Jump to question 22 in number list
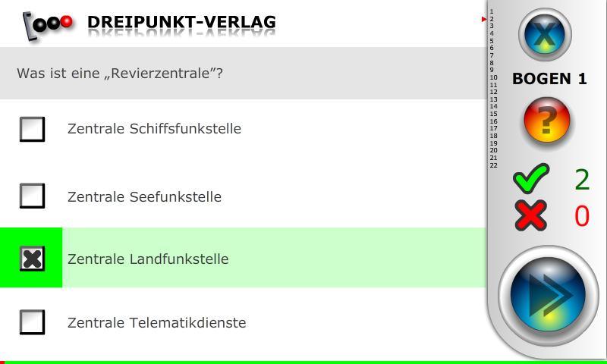 [493, 165]
